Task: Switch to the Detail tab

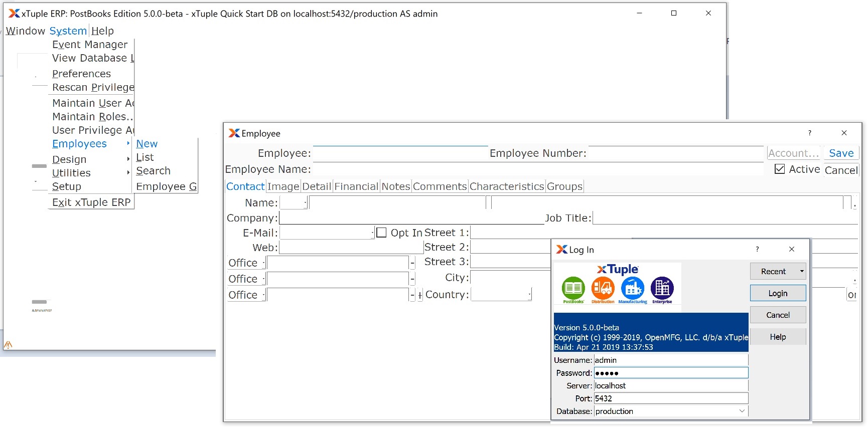Action: 317,186
